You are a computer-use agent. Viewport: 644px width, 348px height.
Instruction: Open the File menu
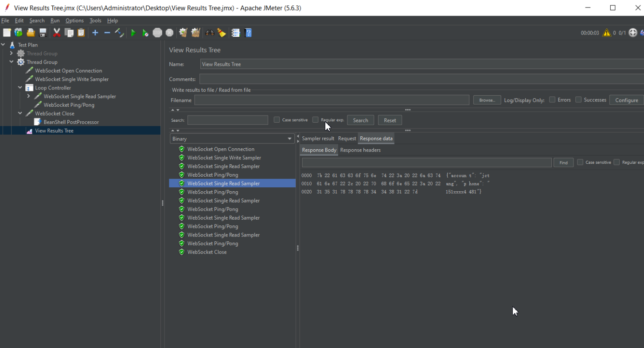coord(5,20)
